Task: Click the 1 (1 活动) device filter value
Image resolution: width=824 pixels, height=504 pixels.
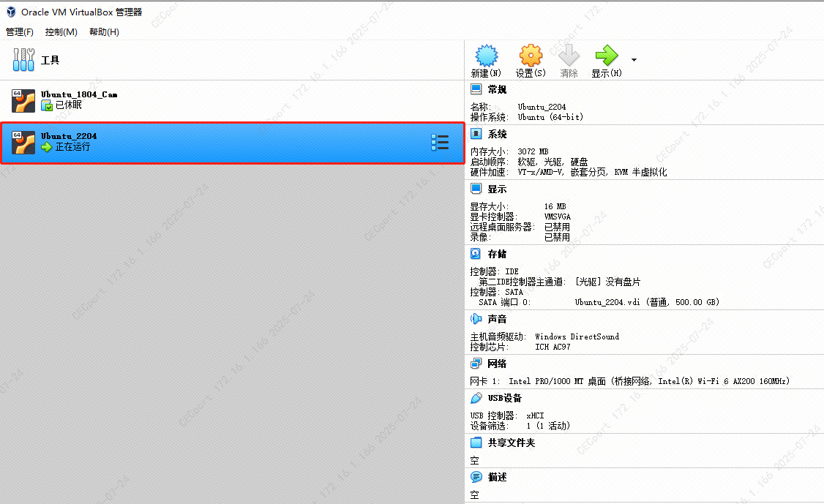Action: [548, 426]
